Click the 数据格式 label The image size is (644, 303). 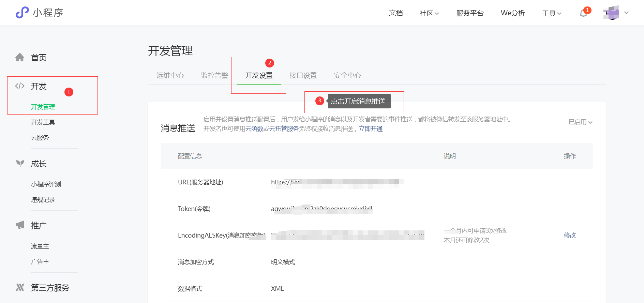(190, 288)
